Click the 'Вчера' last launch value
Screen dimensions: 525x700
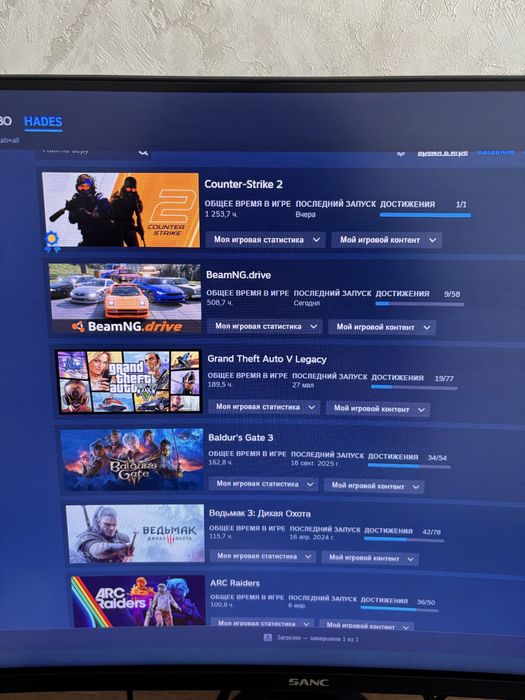click(305, 214)
